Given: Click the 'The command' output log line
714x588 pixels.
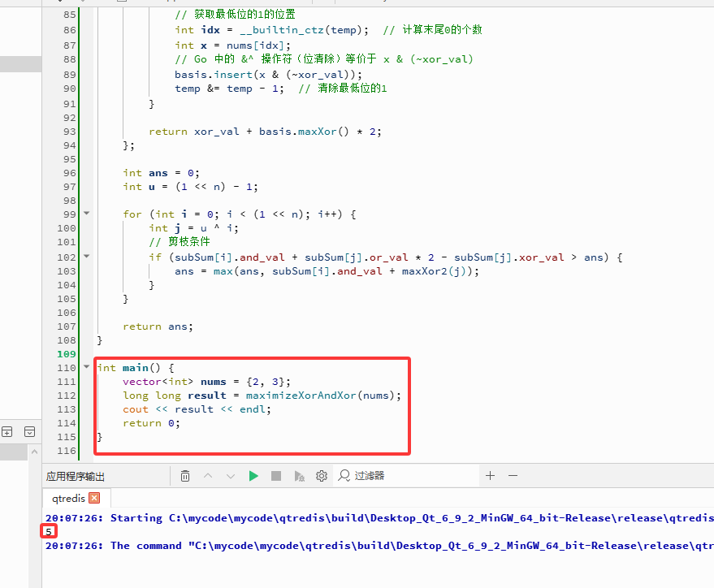Looking at the screenshot, I should (379, 546).
